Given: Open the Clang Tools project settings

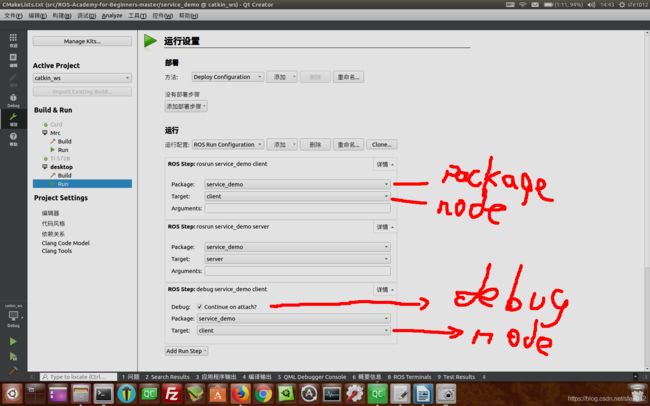Looking at the screenshot, I should pos(57,251).
